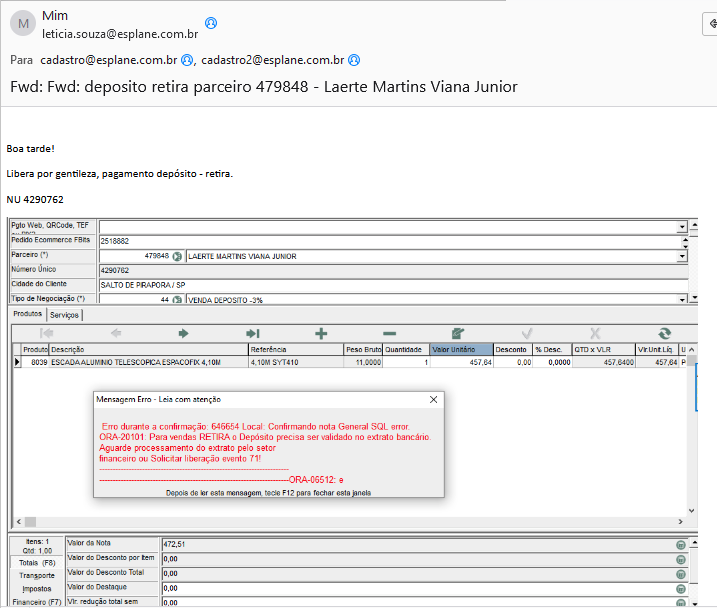Click the remove product minus icon
This screenshot has width=717, height=608.
click(x=389, y=333)
